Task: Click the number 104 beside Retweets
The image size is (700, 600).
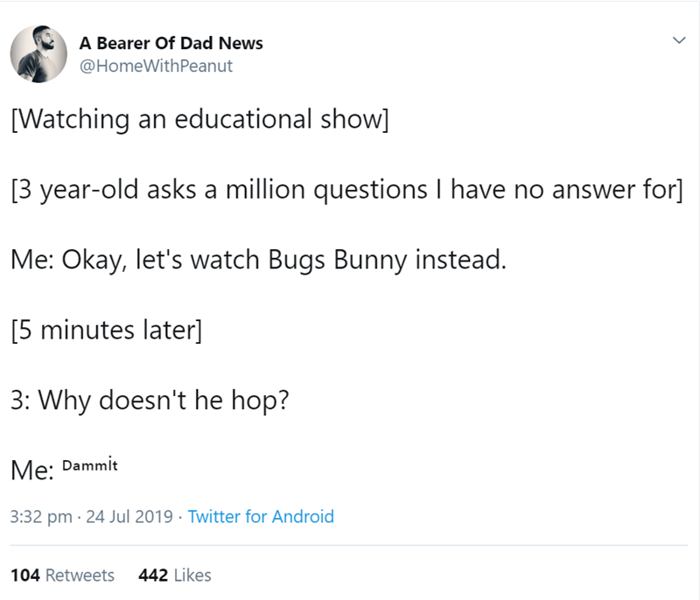Action: 24,576
